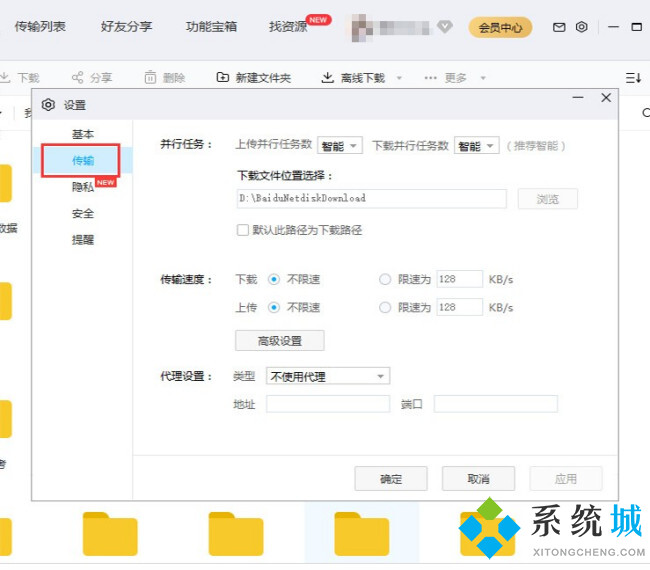Click the membership heart badge icon
Viewport: 650px width, 570px height.
[445, 27]
